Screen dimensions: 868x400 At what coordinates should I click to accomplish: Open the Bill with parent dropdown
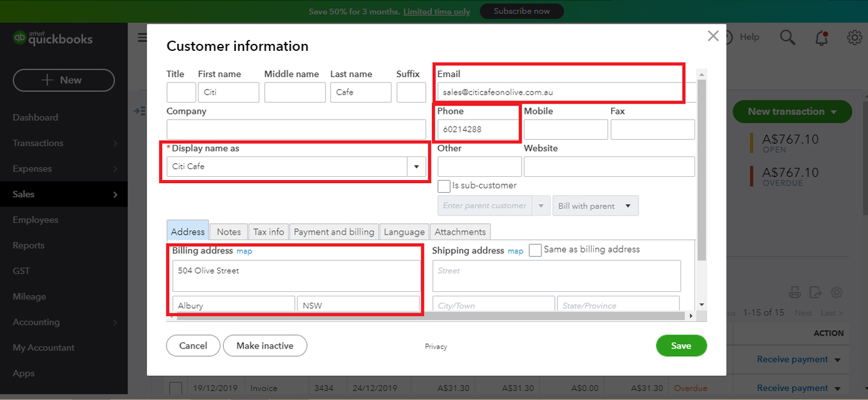[x=595, y=205]
